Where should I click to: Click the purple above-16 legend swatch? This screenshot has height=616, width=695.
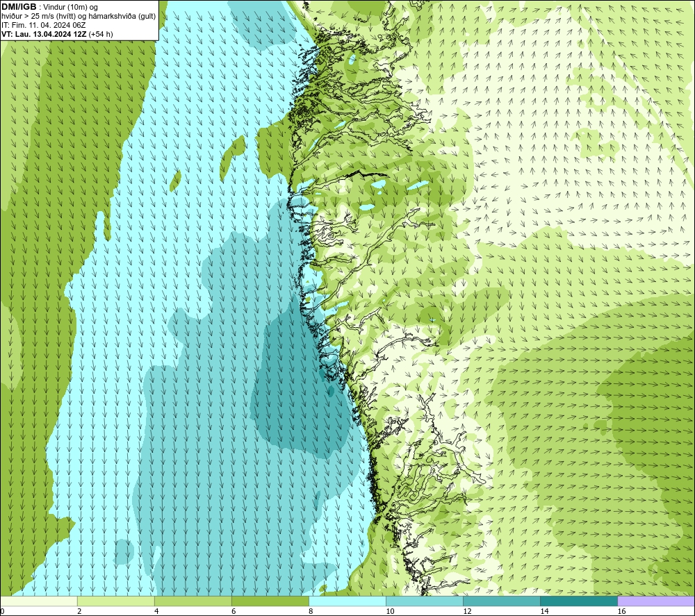point(656,601)
